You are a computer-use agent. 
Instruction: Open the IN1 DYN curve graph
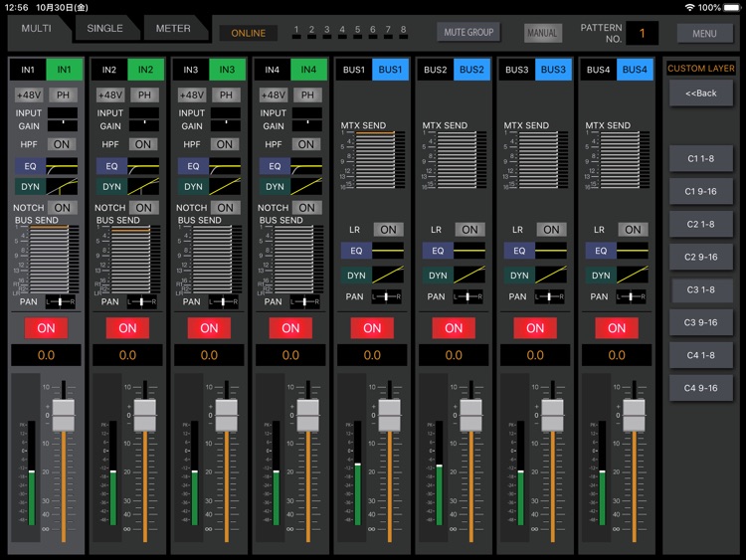coord(62,187)
